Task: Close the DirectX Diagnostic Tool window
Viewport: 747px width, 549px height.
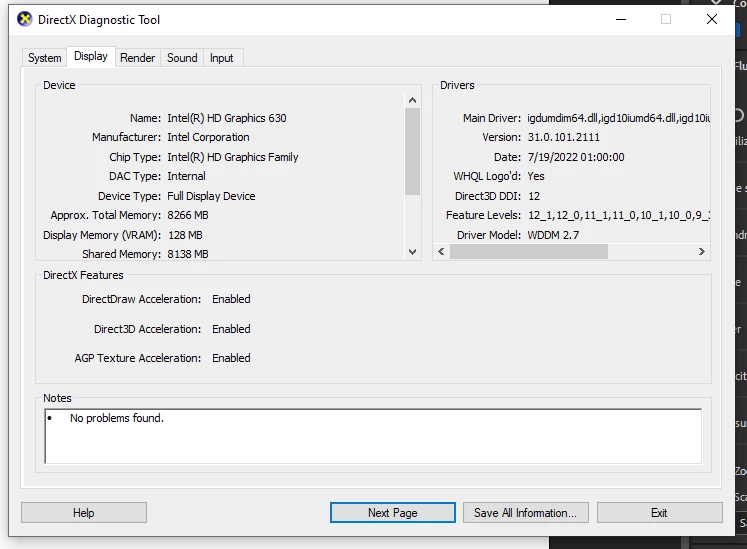Action: click(712, 20)
